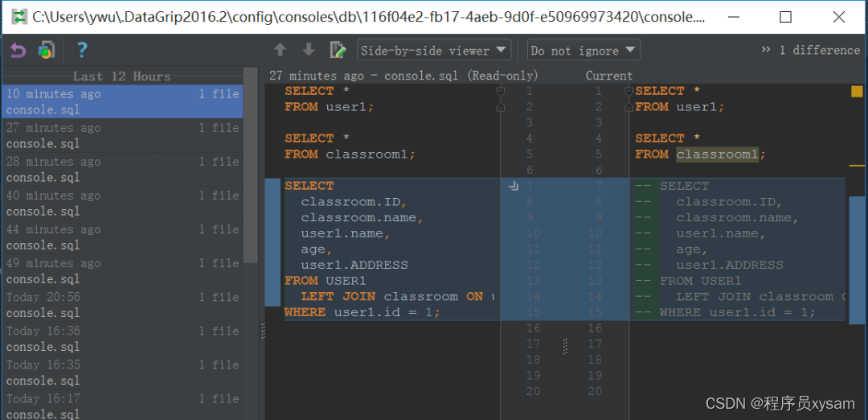Click commented '-- SELECT' line in Current pane
The height and width of the screenshot is (420, 868).
point(672,186)
